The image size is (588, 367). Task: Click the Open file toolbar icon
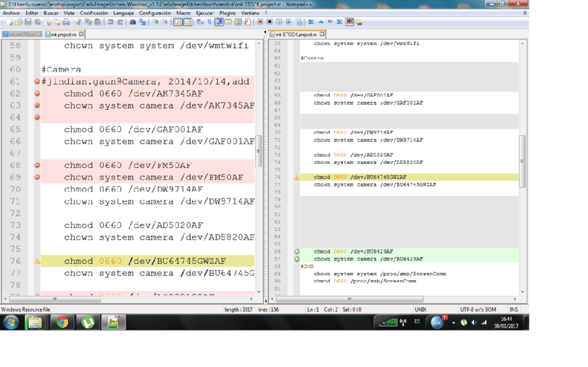[x=18, y=22]
